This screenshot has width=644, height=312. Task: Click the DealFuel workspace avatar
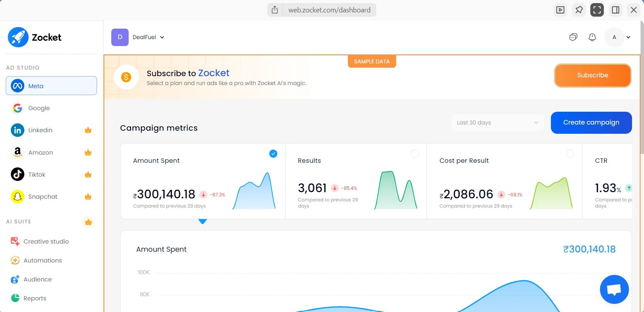(120, 37)
